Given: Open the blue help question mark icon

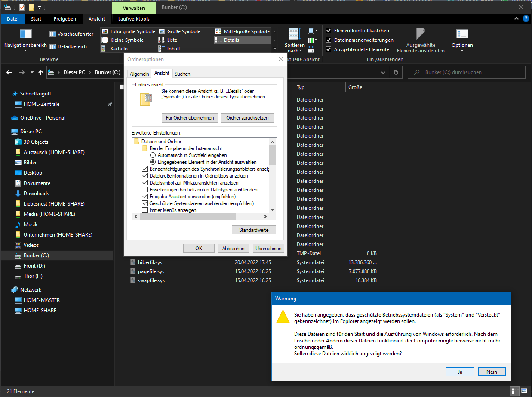Looking at the screenshot, I should coord(526,19).
